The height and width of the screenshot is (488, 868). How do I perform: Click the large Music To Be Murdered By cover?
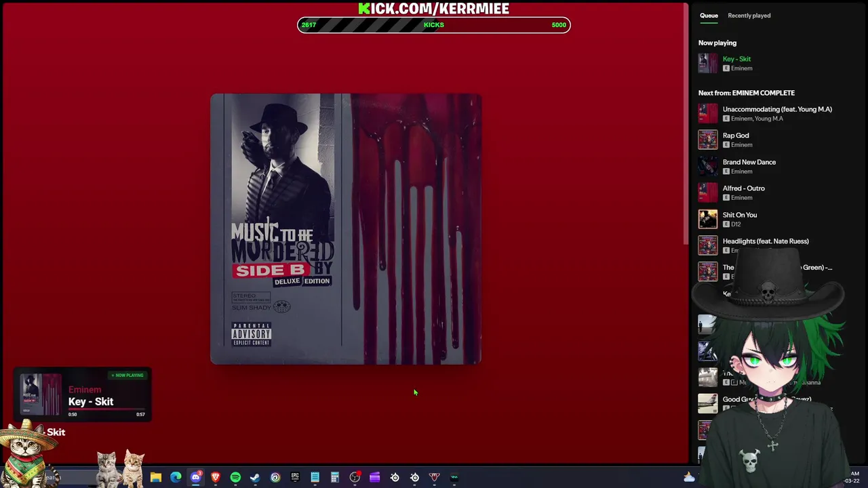(x=346, y=229)
